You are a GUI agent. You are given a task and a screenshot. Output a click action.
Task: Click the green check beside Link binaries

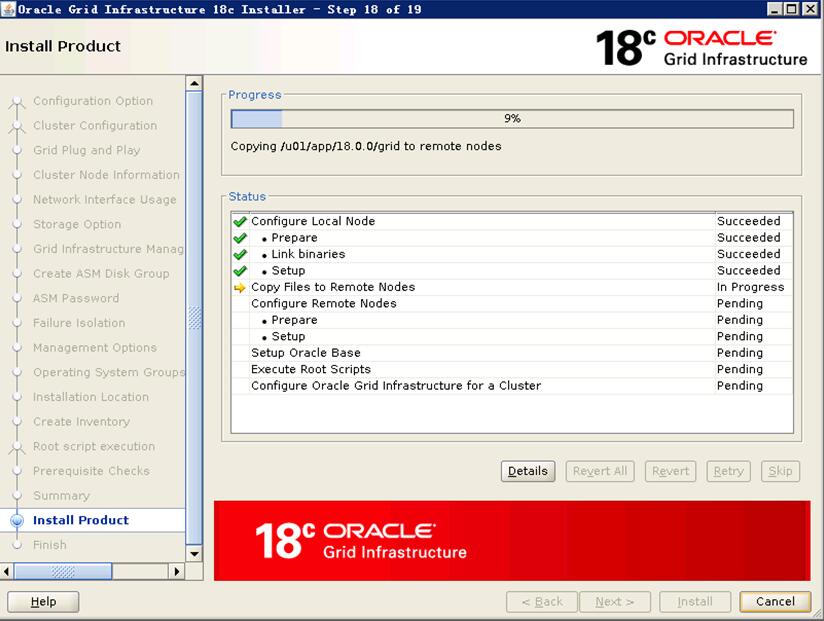pyautogui.click(x=240, y=255)
